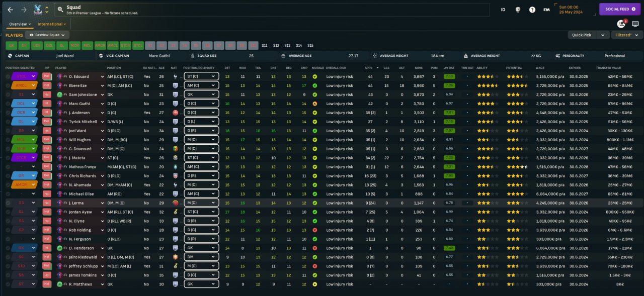Click the squad size icon
This screenshot has height=296, width=644.
[193, 56]
